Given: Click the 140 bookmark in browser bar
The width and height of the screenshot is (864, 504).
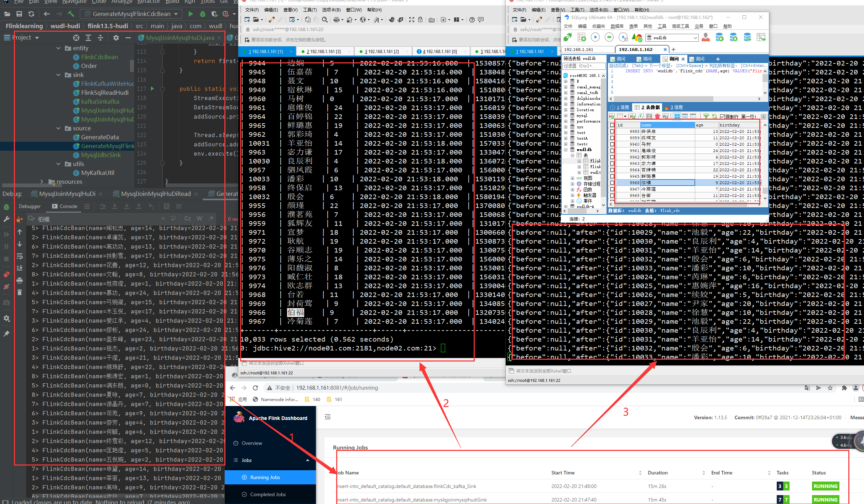Looking at the screenshot, I should click(x=313, y=399).
